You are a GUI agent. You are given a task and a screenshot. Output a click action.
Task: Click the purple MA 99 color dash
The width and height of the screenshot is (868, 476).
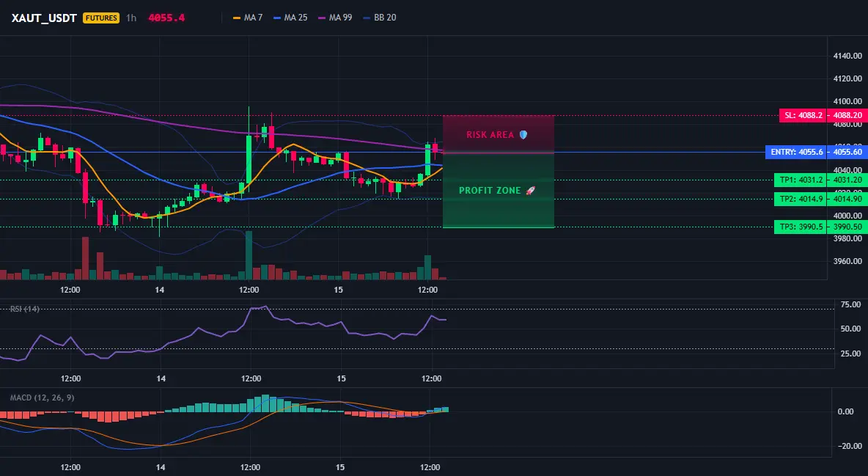coord(322,18)
